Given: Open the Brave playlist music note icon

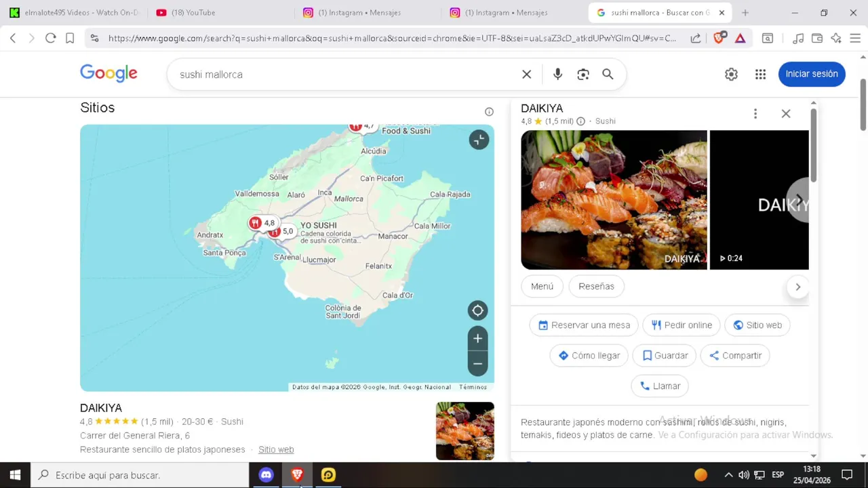Looking at the screenshot, I should 798,39.
